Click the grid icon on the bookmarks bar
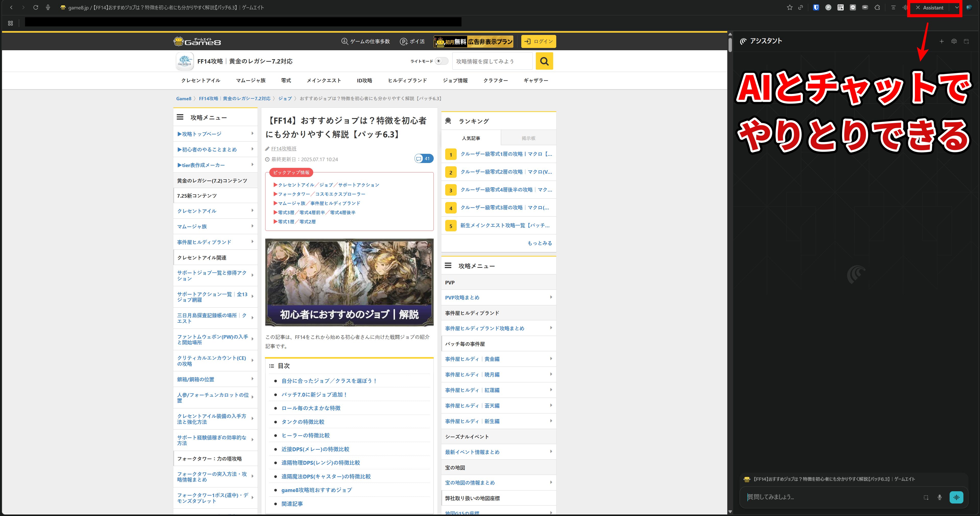Image resolution: width=980 pixels, height=516 pixels. click(x=10, y=23)
